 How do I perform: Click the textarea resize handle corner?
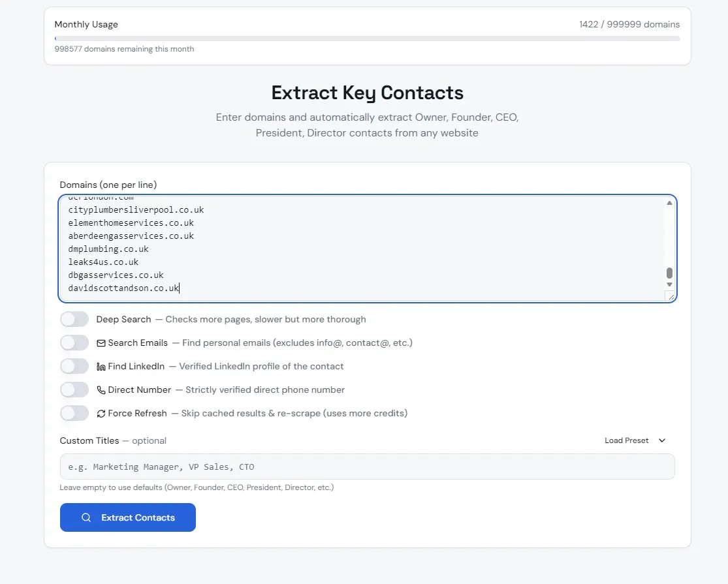[x=671, y=297]
